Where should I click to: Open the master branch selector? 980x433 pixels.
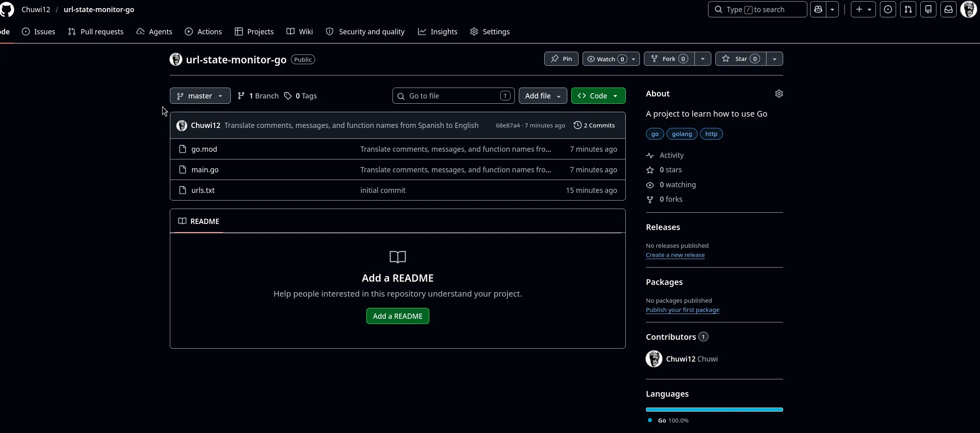click(x=200, y=96)
